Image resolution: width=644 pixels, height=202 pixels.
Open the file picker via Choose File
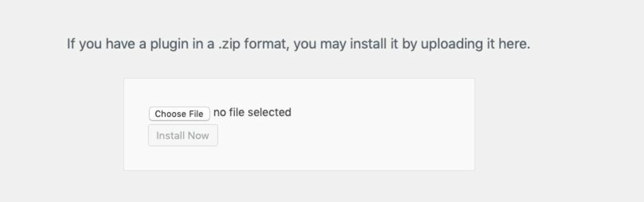click(x=179, y=114)
